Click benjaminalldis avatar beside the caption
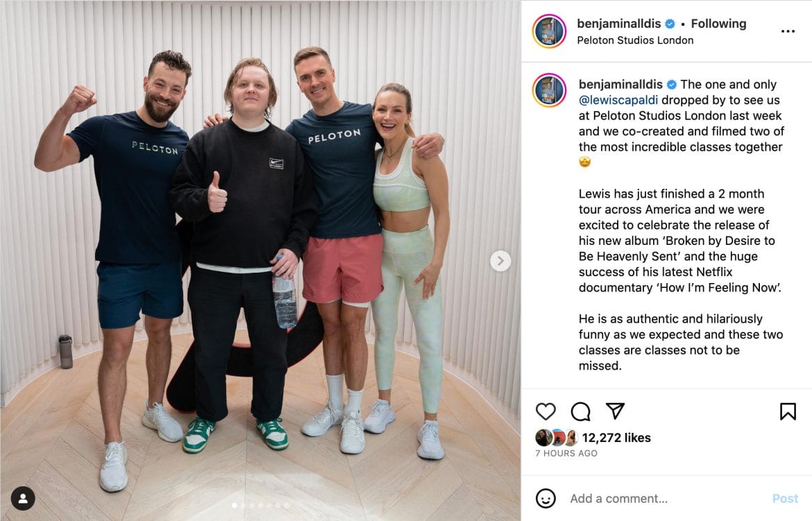Screen dimensions: 812x521 click(x=549, y=90)
